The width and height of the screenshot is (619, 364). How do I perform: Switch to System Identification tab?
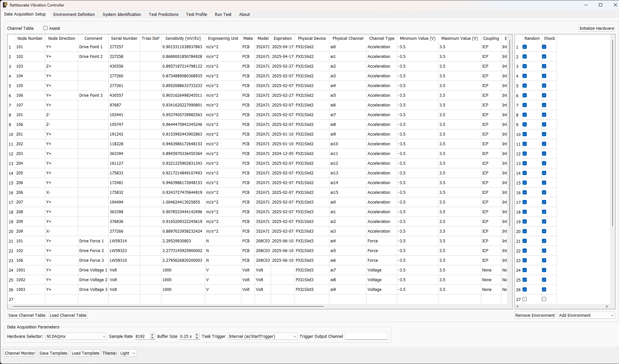click(122, 14)
